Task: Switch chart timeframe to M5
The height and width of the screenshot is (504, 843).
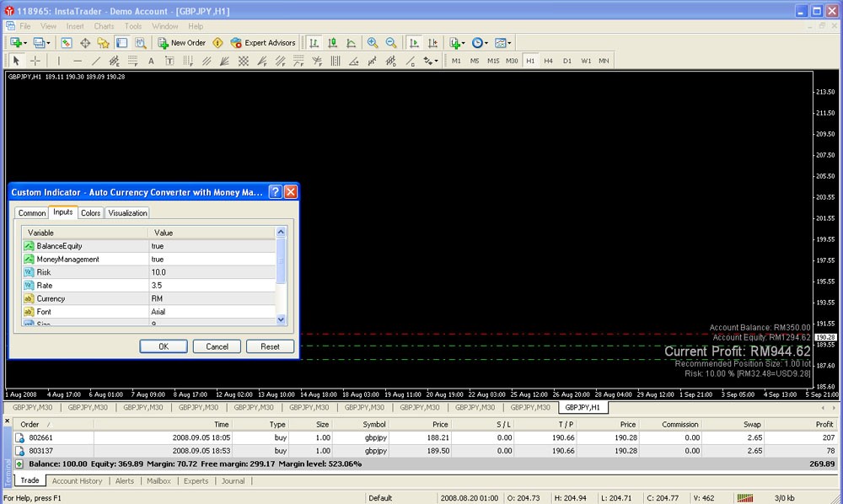Action: [x=474, y=61]
